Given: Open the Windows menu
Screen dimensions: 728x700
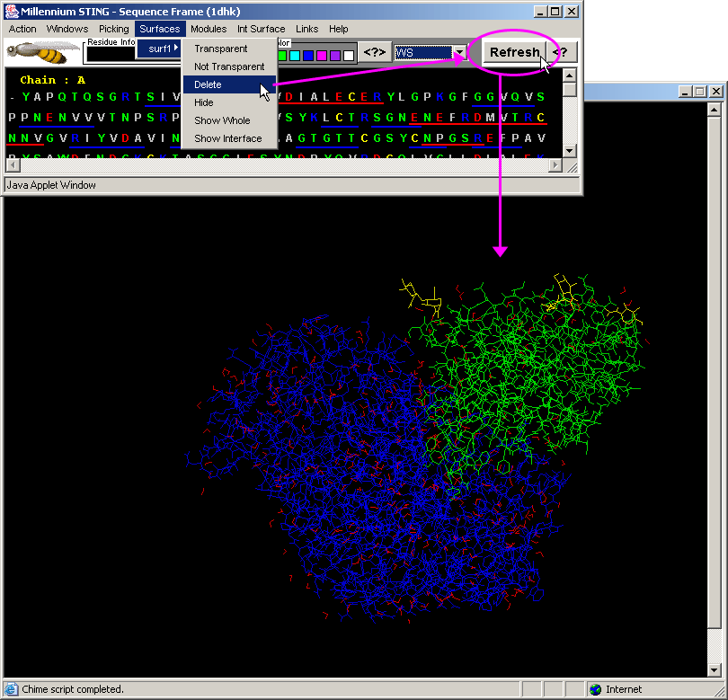Looking at the screenshot, I should tap(67, 29).
